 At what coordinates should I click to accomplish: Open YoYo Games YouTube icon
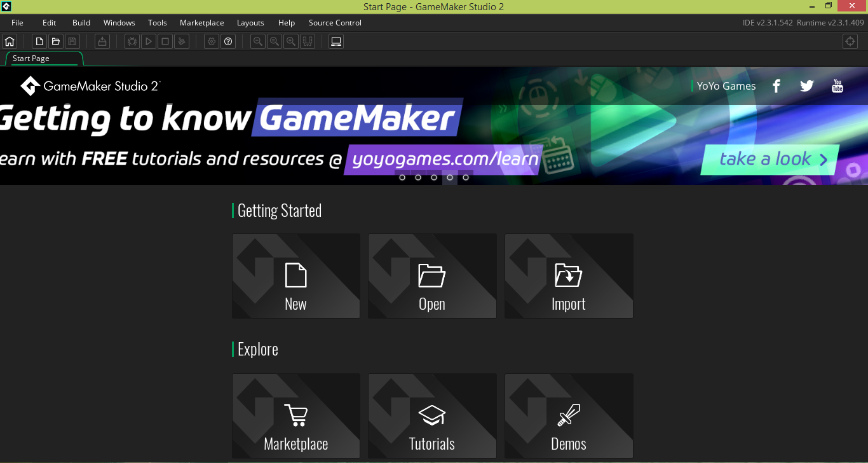[x=837, y=86]
